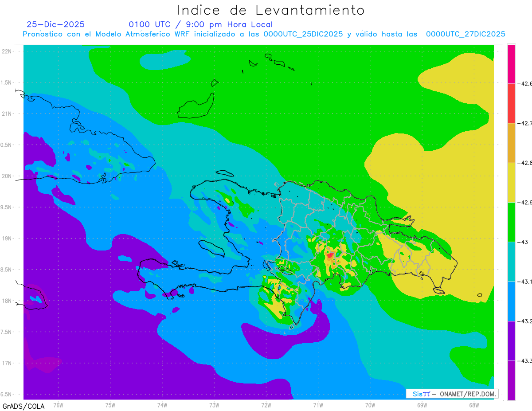Click latitude label "21N"
Viewport: 532px width, 411px height.
[x=7, y=114]
